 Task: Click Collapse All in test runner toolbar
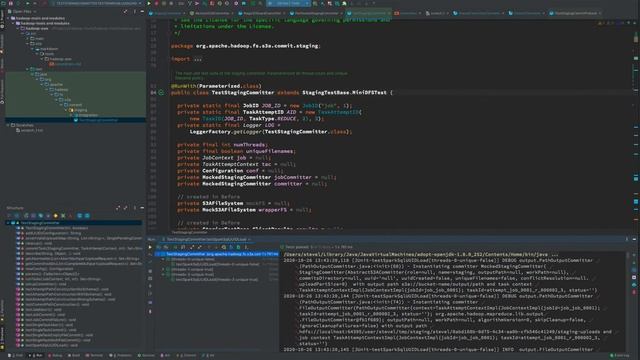(x=200, y=247)
